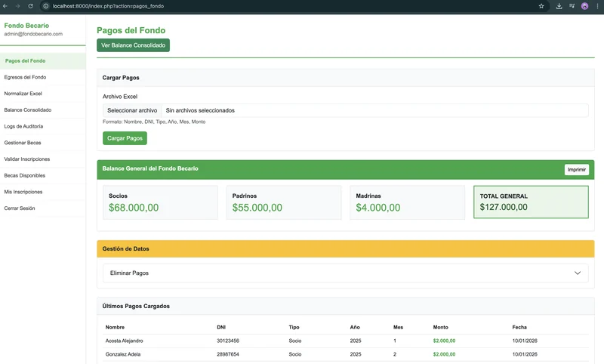This screenshot has width=604, height=364.
Task: Open browser downloads icon
Action: click(x=559, y=6)
